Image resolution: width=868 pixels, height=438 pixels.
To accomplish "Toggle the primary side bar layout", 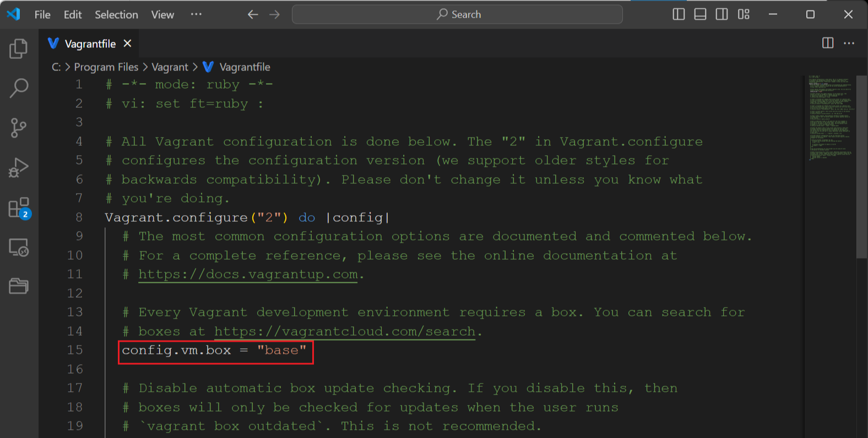I will pos(679,14).
